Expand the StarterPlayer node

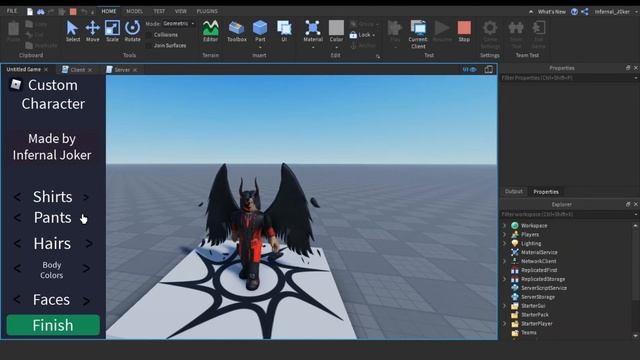(x=505, y=324)
